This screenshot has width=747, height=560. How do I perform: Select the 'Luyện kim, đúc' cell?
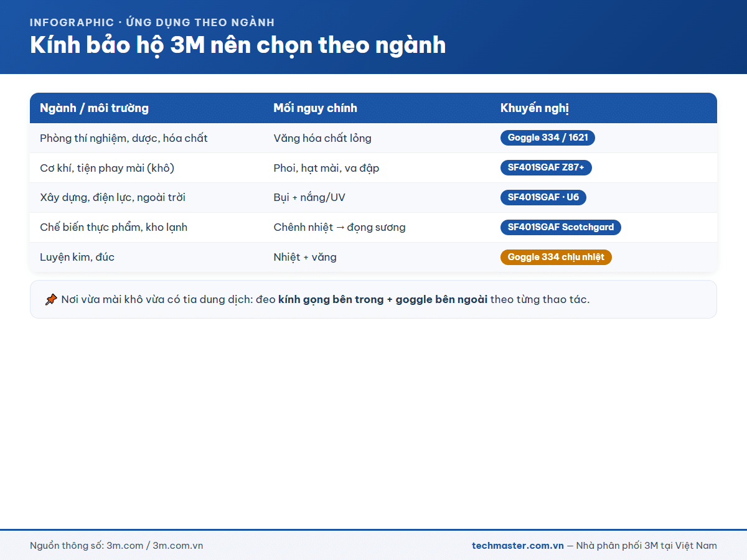coord(77,258)
